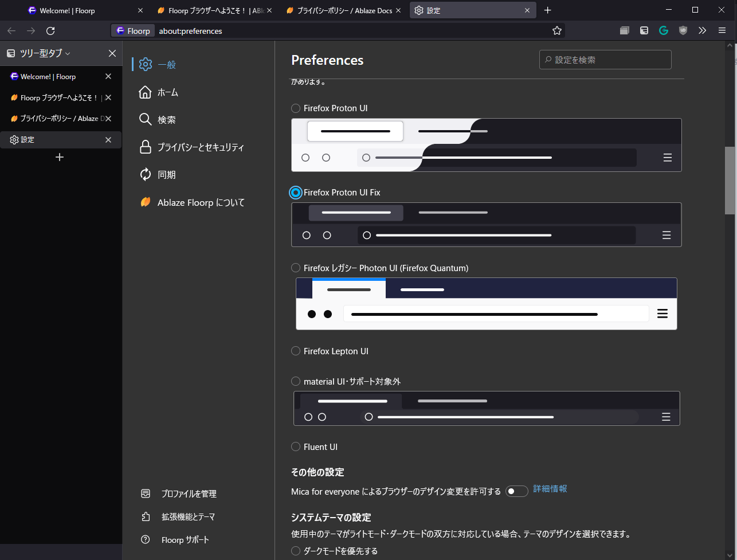
Task: Click the address bar about:preferences
Action: coord(338,31)
